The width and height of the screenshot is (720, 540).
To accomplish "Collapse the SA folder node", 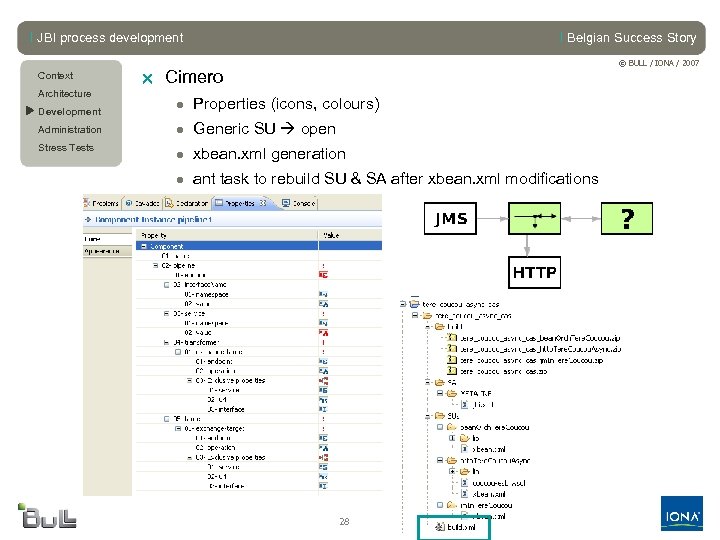I will point(428,382).
